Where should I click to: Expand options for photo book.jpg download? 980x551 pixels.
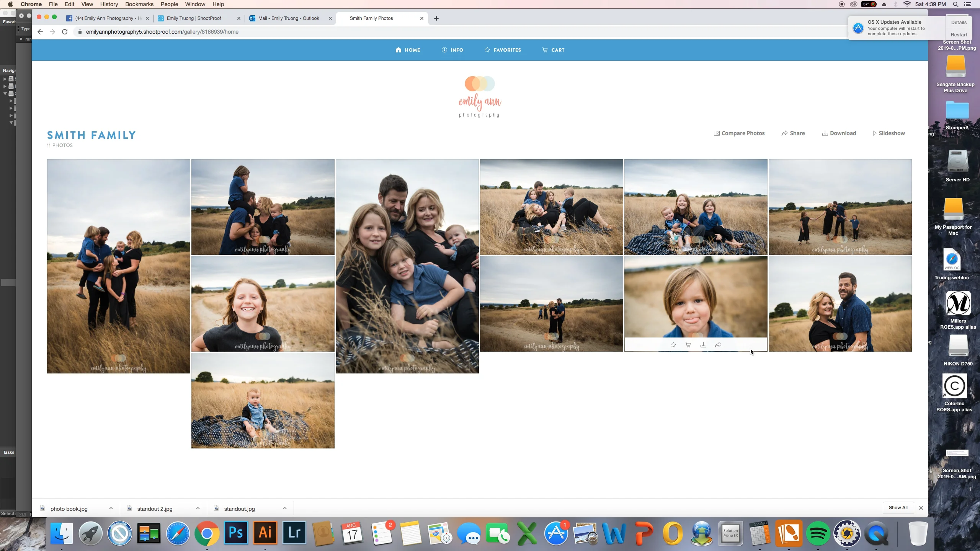click(x=111, y=508)
